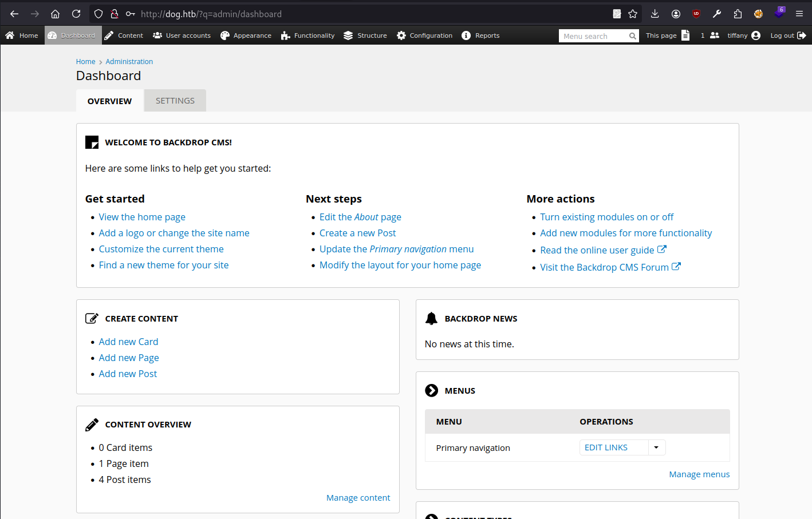The image size is (812, 519).
Task: Click the uBlock Origin extension icon
Action: 696,14
